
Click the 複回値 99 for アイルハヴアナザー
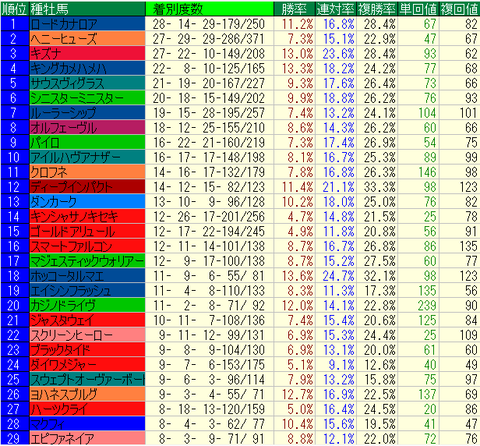(x=472, y=157)
